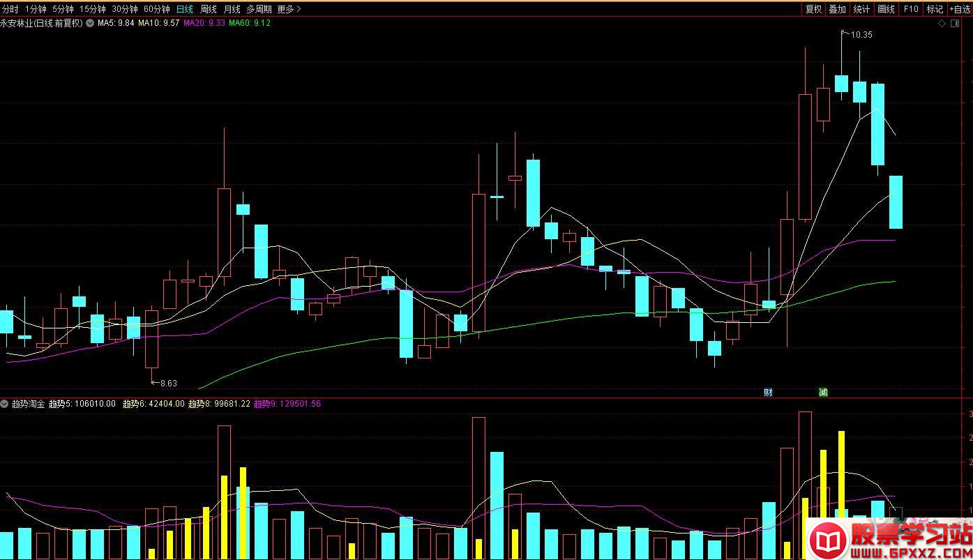This screenshot has width=973, height=560.
Task: Select the 15分钟 period tab
Action: (x=93, y=9)
